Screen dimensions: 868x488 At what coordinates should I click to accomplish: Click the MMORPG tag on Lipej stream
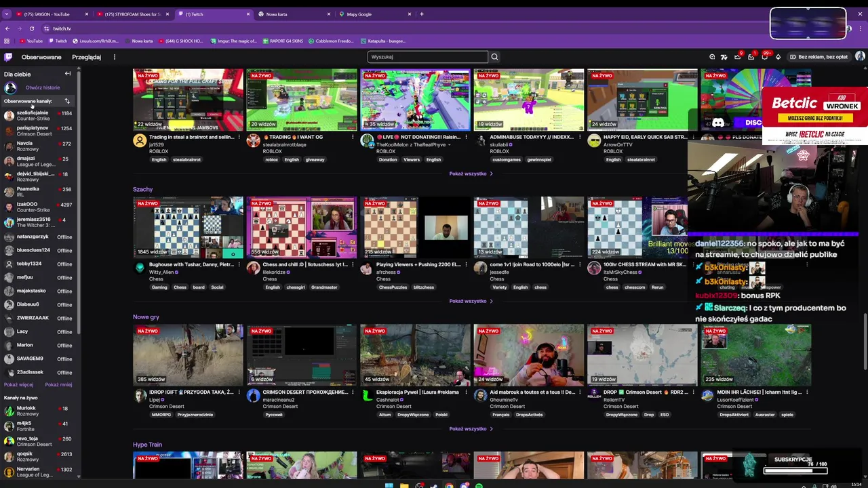[161, 415]
